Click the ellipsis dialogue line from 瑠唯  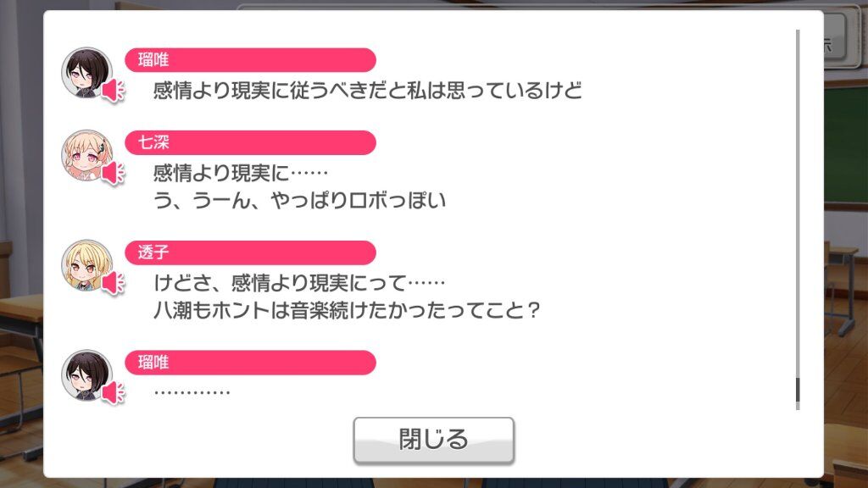click(192, 392)
